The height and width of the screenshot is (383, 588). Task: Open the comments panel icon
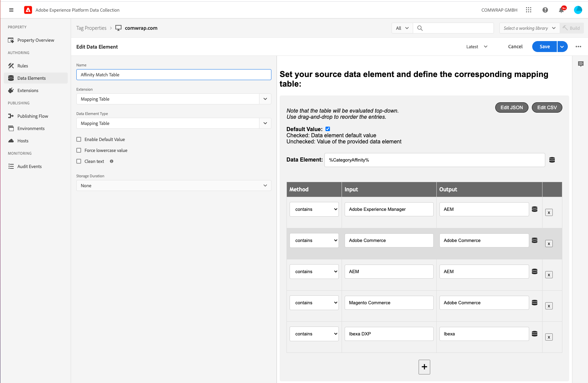(581, 64)
